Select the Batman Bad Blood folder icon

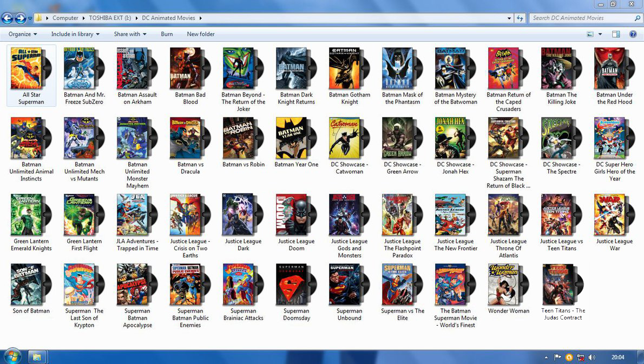[190, 68]
